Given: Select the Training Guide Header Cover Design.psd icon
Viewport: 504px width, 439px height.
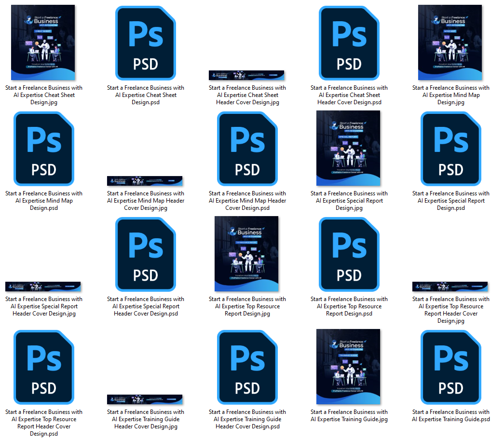Looking at the screenshot, I should click(x=247, y=367).
